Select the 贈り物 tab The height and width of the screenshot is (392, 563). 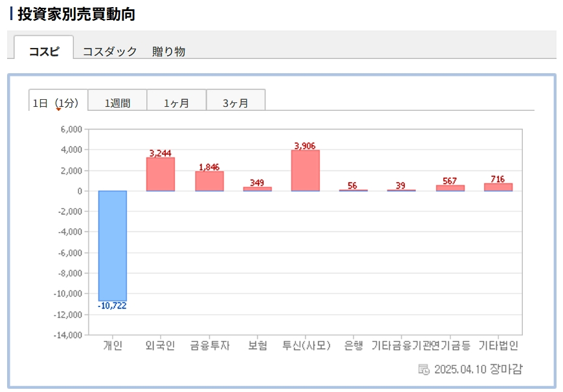pos(168,51)
